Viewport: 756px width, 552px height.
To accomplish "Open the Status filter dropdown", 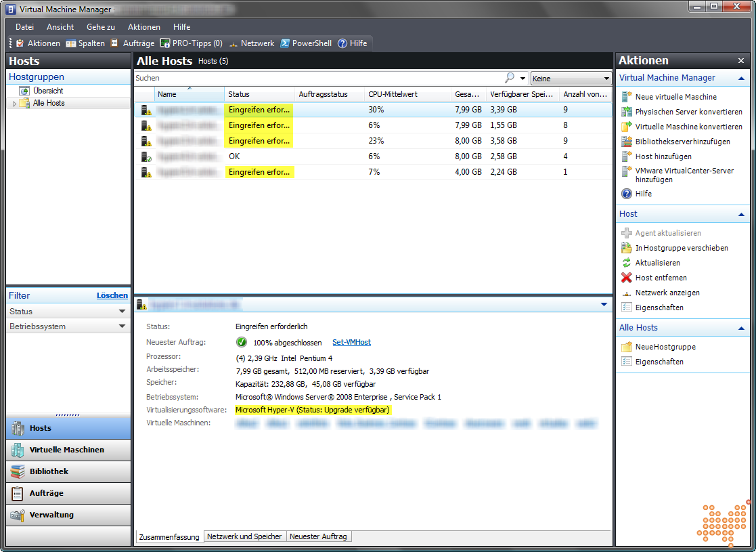I will (122, 312).
